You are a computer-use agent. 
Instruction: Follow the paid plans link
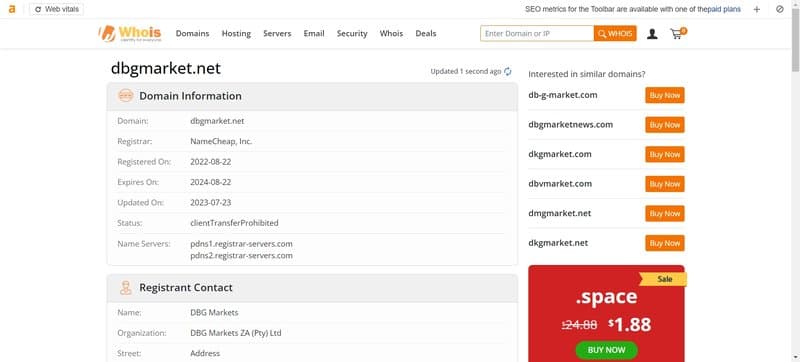pyautogui.click(x=723, y=9)
